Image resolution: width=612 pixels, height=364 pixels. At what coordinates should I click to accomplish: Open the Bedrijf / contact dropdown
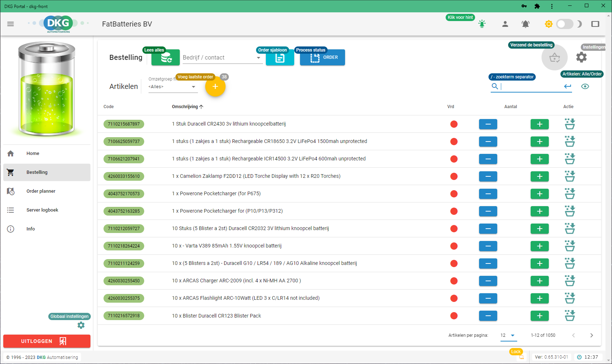(x=222, y=57)
